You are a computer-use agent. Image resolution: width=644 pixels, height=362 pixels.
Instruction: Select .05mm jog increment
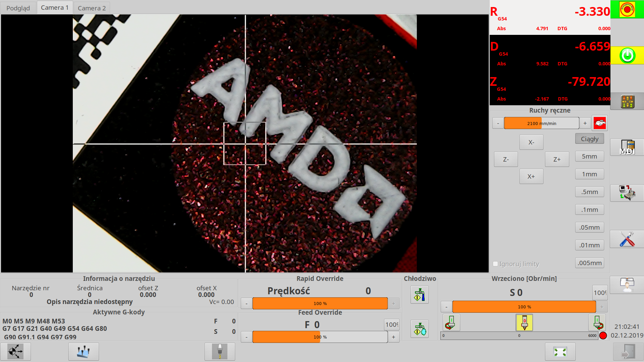[589, 228]
